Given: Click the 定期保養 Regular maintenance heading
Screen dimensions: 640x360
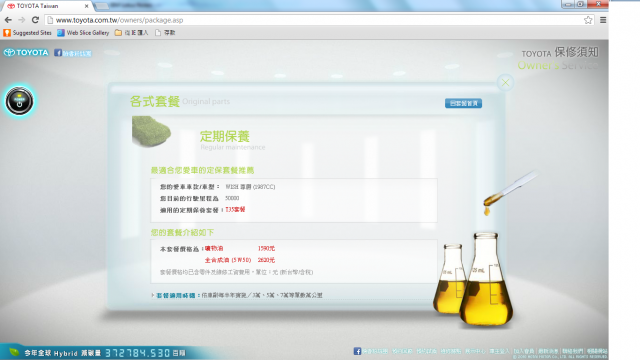Looking at the screenshot, I should tap(232, 140).
